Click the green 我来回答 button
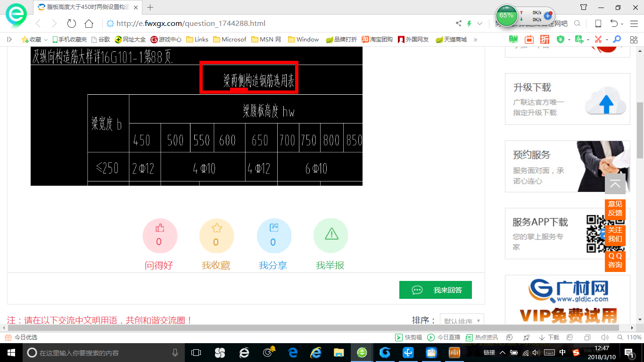 [436, 290]
